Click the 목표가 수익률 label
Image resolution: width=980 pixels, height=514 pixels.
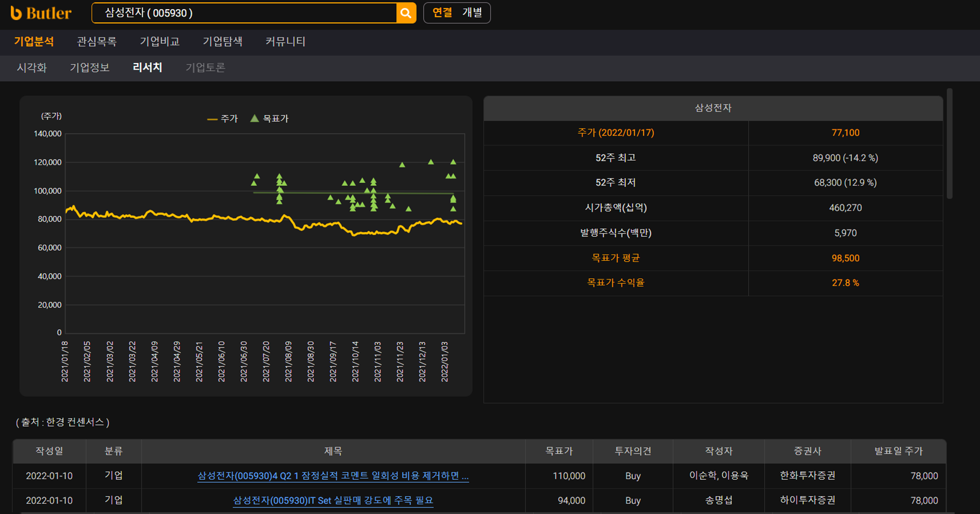coord(616,283)
